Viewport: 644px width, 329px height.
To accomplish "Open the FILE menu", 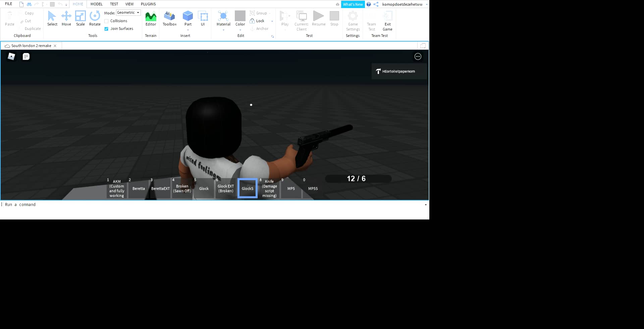I will click(x=8, y=4).
